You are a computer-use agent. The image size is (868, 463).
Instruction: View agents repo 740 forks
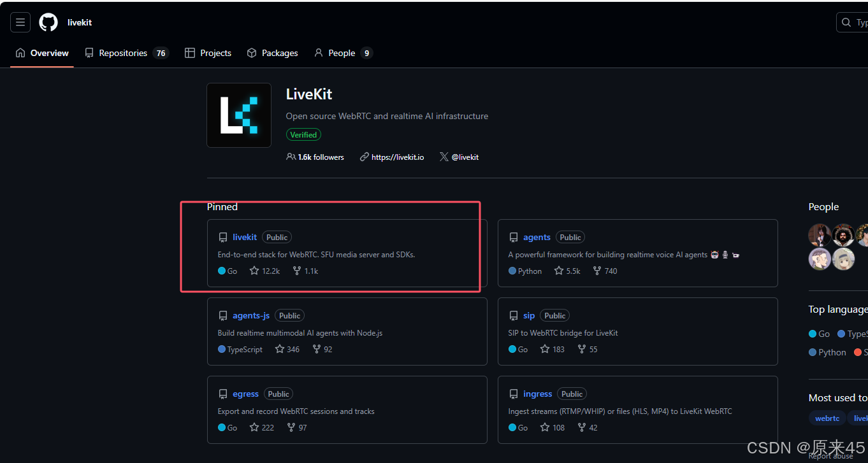605,271
